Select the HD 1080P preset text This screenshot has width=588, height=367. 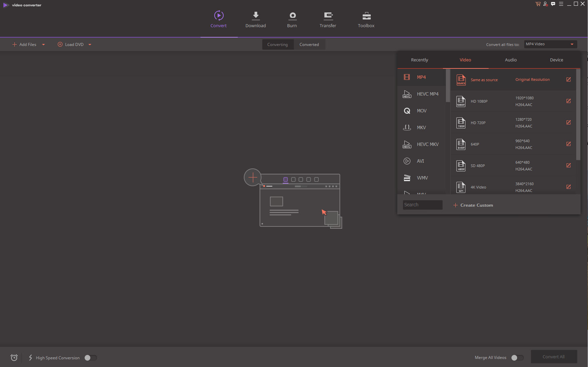(479, 101)
